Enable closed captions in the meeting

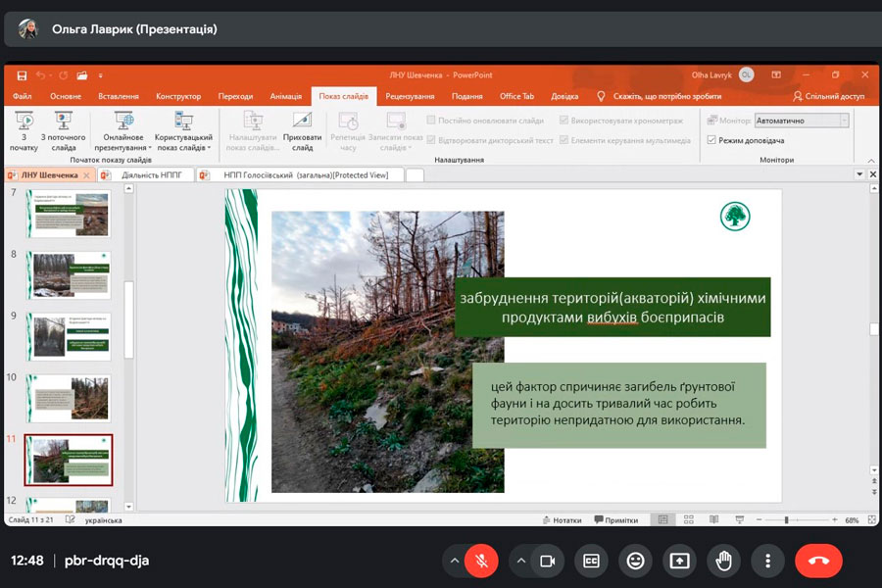(591, 561)
